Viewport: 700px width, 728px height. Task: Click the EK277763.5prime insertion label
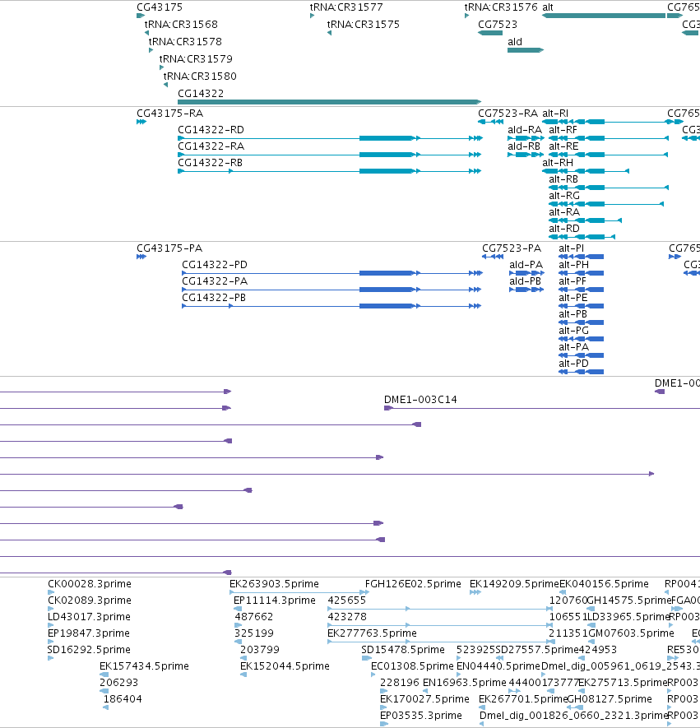point(372,633)
